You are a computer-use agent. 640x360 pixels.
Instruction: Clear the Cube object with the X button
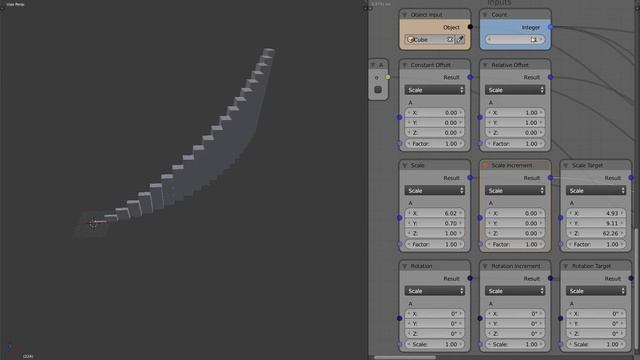click(x=449, y=40)
